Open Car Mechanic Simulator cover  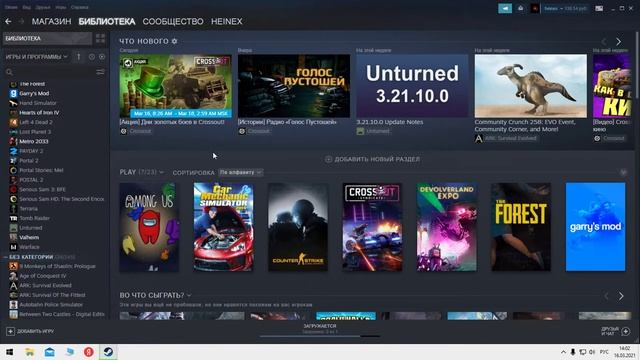point(223,227)
